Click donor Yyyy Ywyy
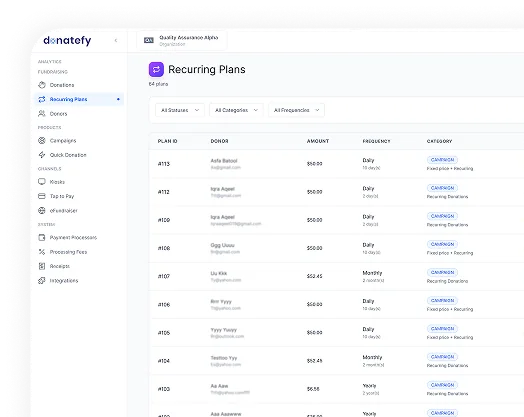524x417 pixels. point(224,330)
